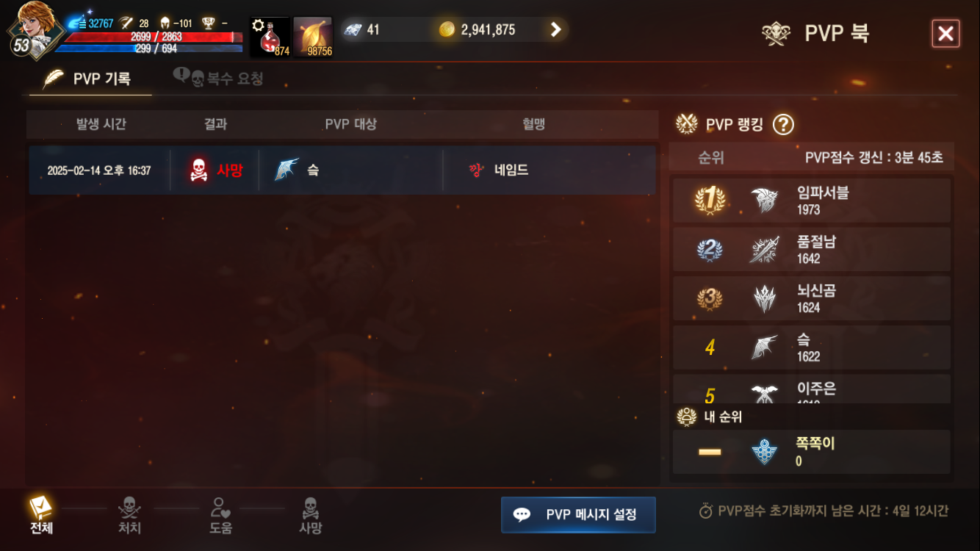The image size is (980, 551).
Task: Filter records by 도움
Action: point(220,516)
